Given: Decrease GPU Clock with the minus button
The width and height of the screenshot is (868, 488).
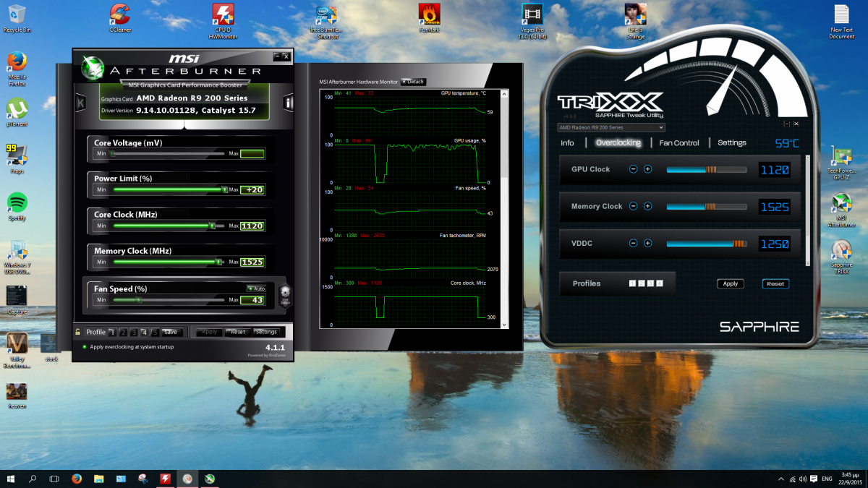Looking at the screenshot, I should 633,169.
